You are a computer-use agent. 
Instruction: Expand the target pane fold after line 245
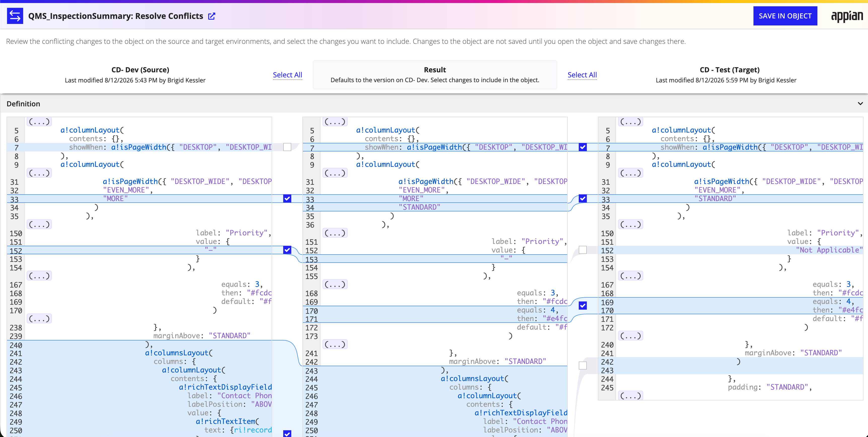click(x=630, y=396)
